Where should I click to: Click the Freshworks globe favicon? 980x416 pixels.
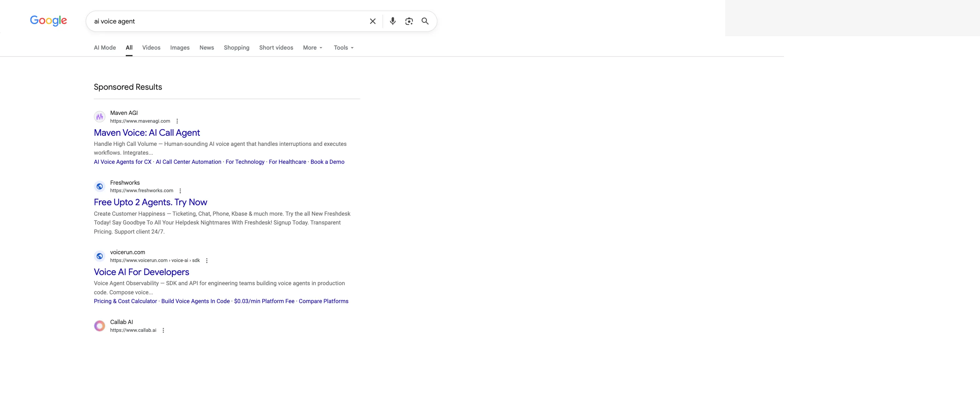(100, 186)
